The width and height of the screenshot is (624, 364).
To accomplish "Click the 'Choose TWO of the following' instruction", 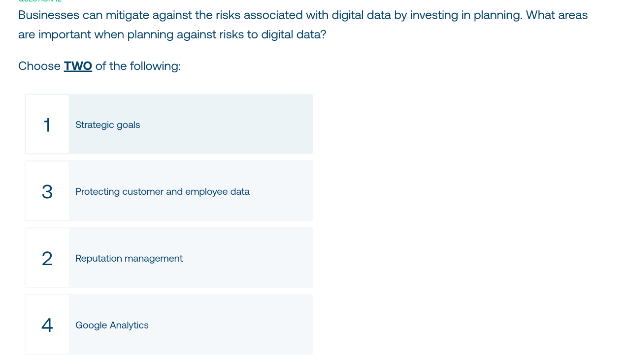I will 99,65.
